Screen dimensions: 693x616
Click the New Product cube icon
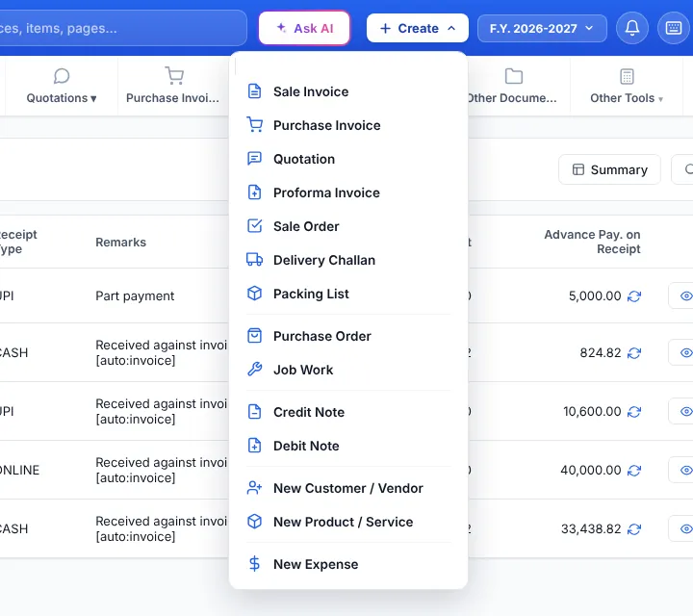pyautogui.click(x=254, y=521)
